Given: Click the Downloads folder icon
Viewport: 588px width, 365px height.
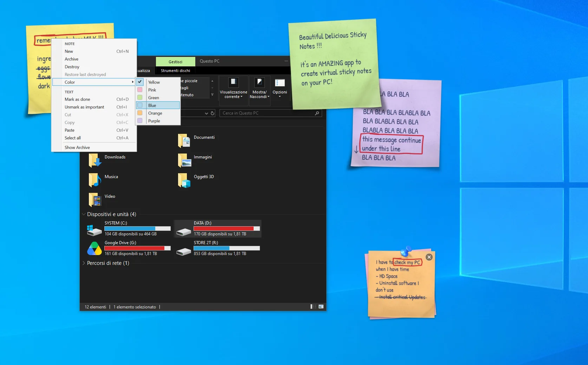Looking at the screenshot, I should 95,160.
